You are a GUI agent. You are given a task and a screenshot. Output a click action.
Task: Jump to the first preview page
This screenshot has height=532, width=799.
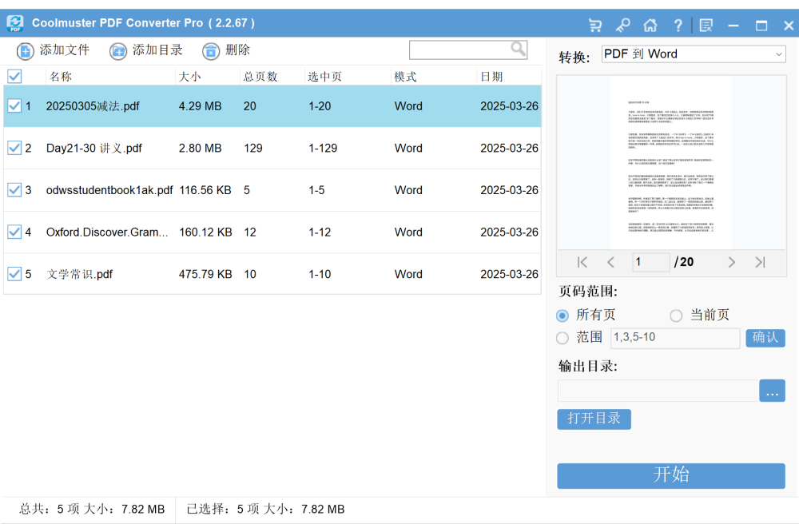click(x=582, y=262)
